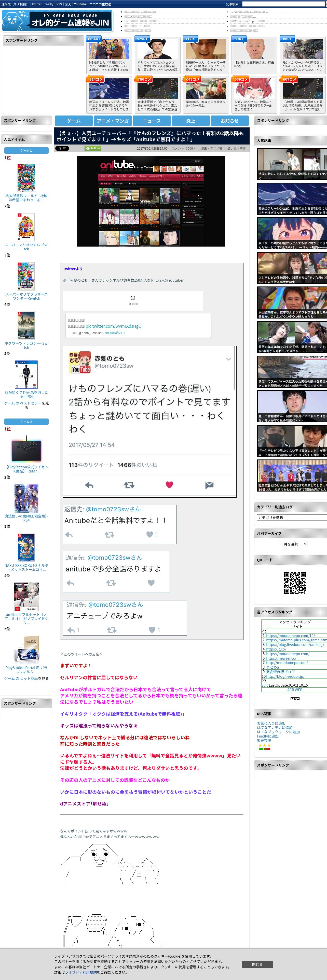
Task: Click reply arrow on anitubeで多分全話 reply
Action: (71, 583)
